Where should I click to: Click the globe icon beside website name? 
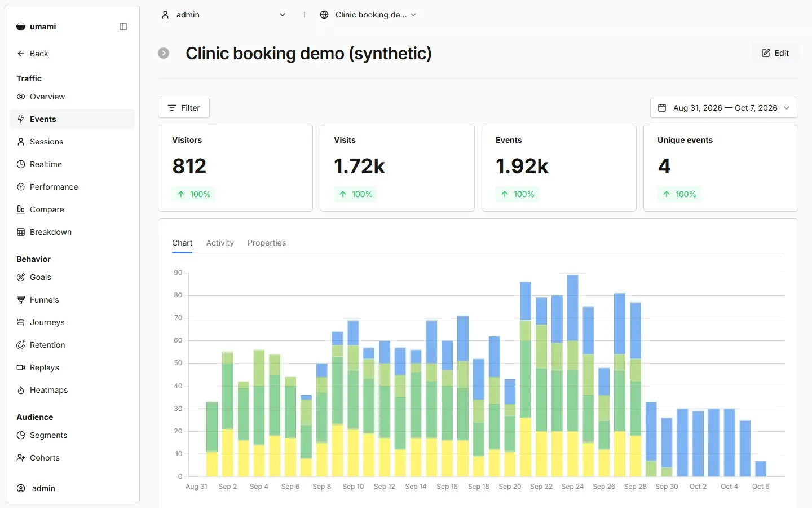pos(324,15)
